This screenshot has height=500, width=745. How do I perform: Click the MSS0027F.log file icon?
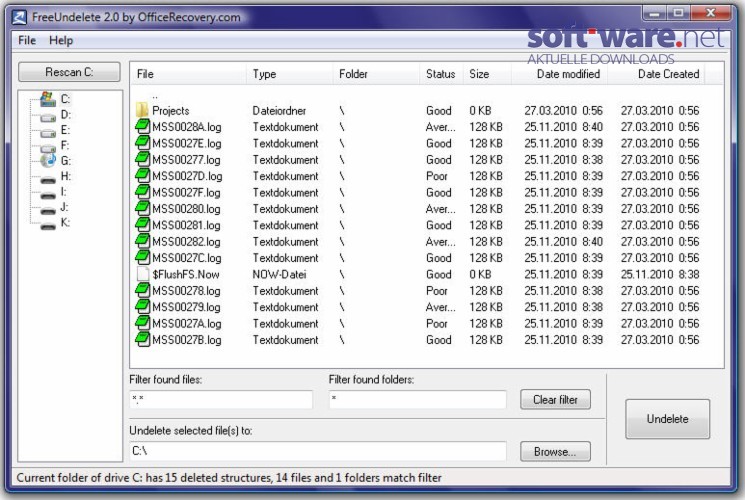pos(142,192)
